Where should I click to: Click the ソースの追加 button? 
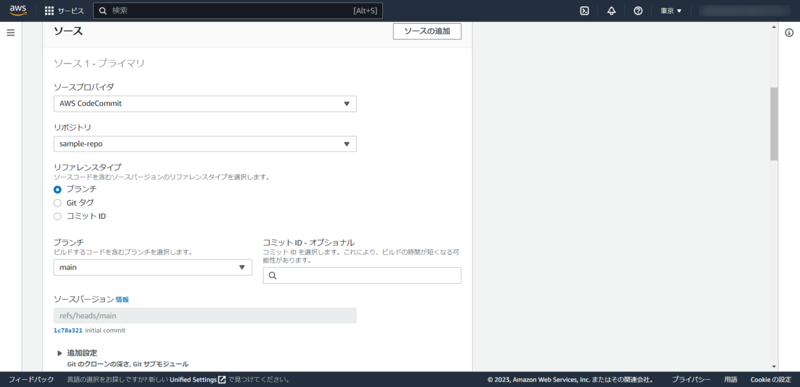pyautogui.click(x=427, y=31)
